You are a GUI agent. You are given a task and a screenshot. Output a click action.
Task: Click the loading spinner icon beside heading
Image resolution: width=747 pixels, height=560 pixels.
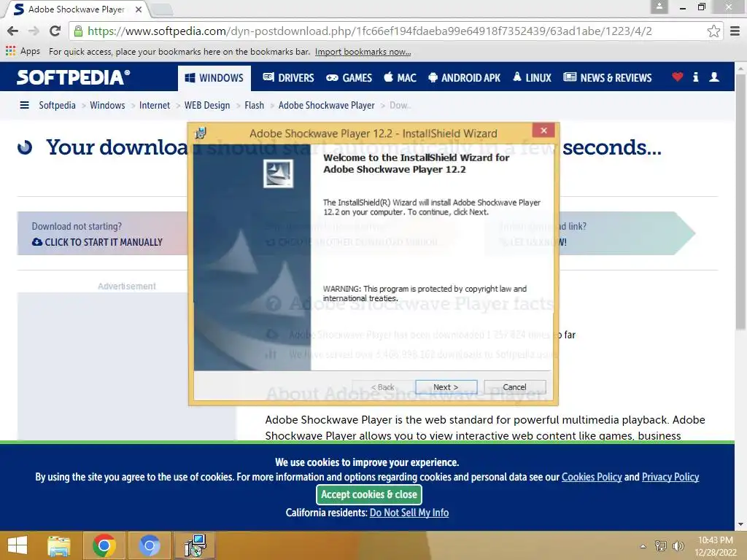(x=25, y=147)
